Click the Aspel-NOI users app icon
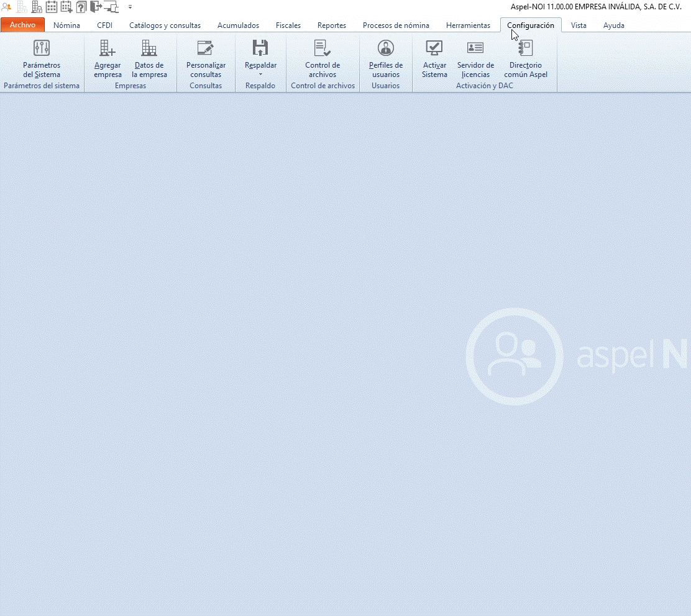 [6, 7]
